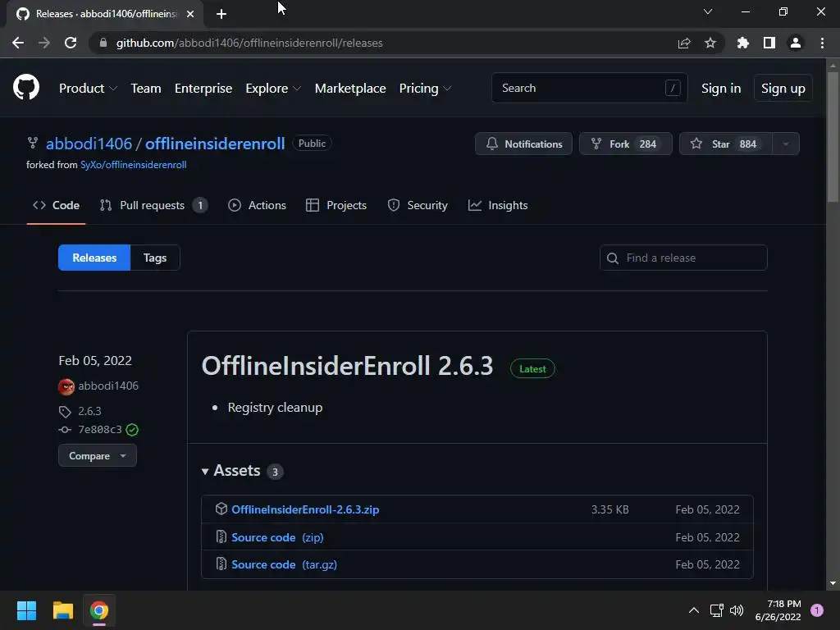Switch to the Insights tab

point(498,205)
